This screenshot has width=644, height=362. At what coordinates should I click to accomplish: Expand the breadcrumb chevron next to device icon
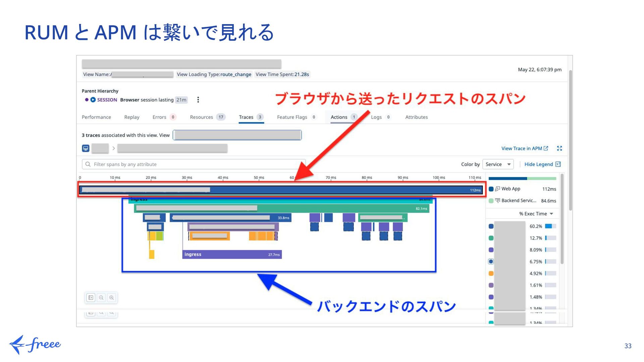click(x=113, y=148)
